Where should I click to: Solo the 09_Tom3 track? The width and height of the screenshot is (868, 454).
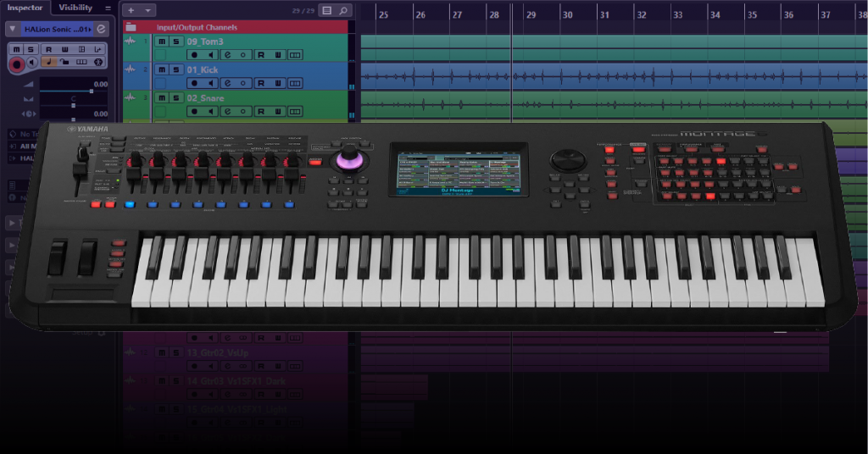coord(175,41)
